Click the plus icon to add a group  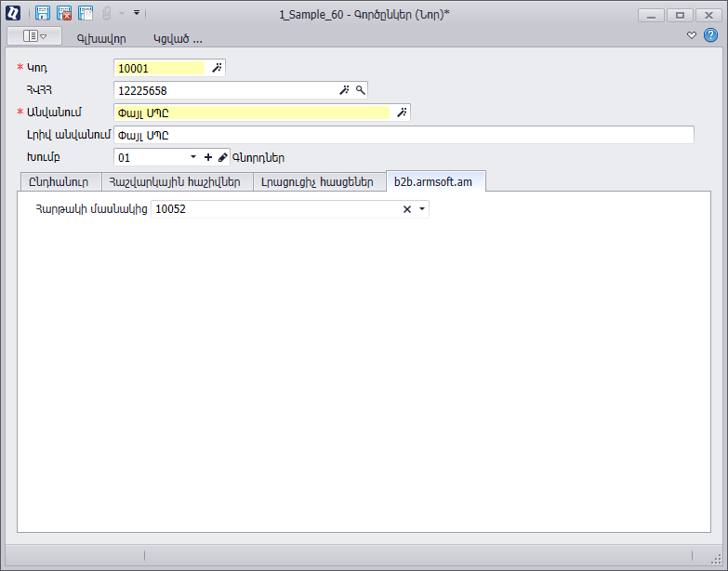coord(208,157)
